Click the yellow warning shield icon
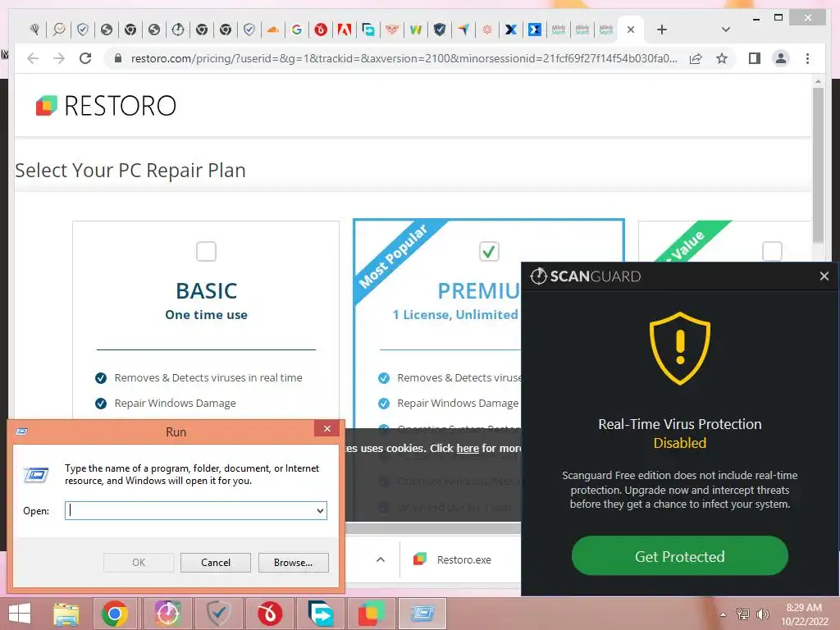Screen dimensions: 840x630 coord(680,348)
